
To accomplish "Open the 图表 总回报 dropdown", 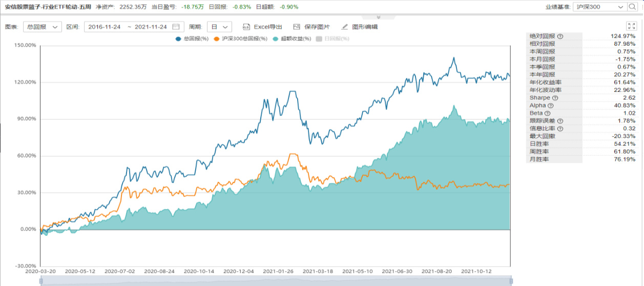I will click(42, 27).
